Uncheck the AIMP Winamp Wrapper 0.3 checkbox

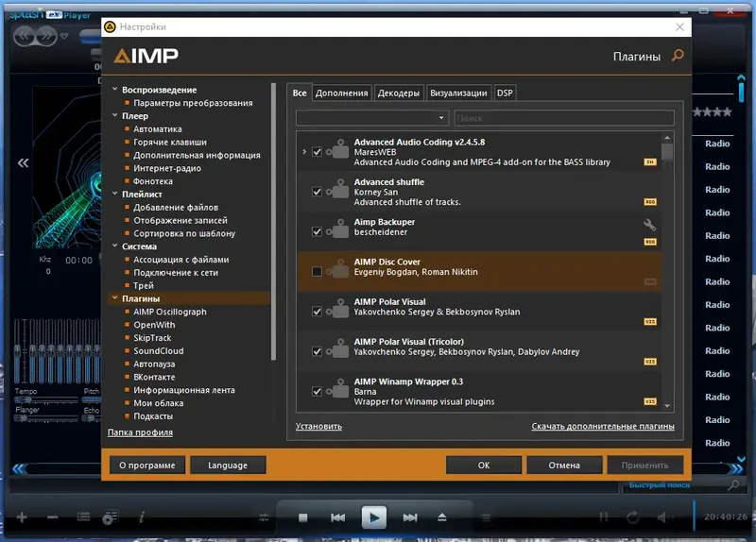(317, 391)
